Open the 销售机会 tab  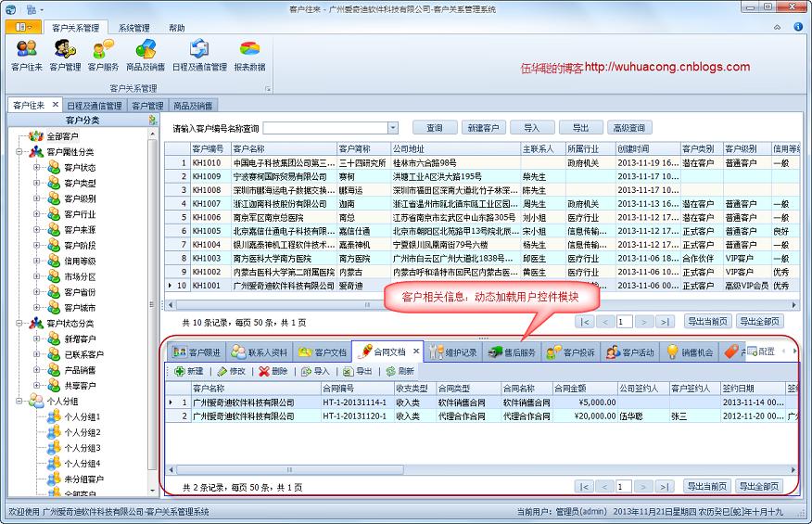tap(690, 352)
